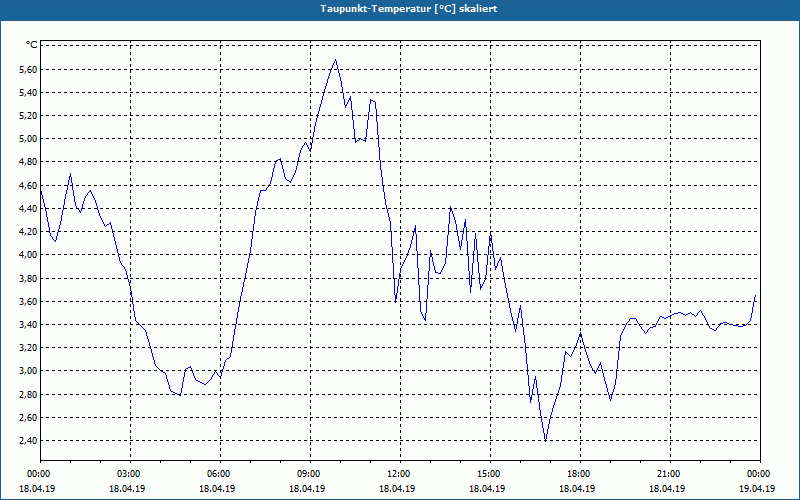This screenshot has width=800, height=500.
Task: Select the 3,40 y-axis value
Action: 27,324
